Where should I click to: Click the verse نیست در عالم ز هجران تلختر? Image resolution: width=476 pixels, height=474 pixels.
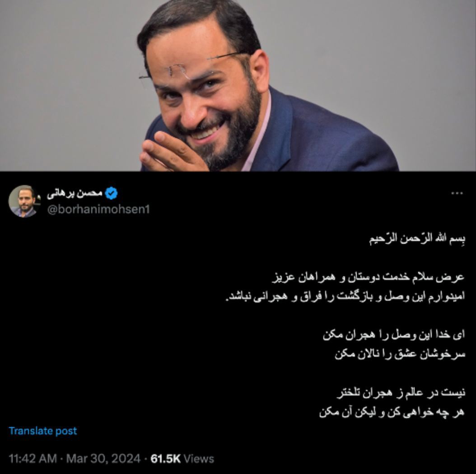tap(401, 392)
